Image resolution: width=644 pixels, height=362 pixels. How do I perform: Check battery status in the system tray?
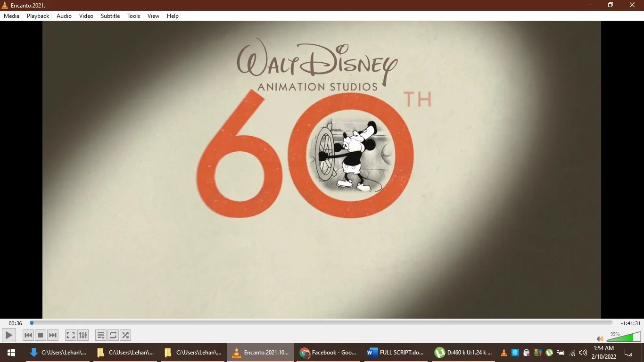(561, 353)
